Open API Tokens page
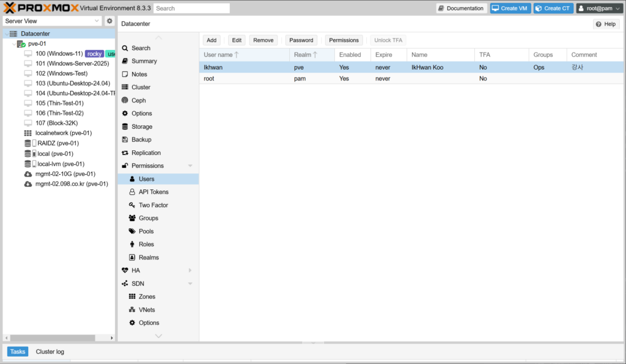The height and width of the screenshot is (364, 626). [x=153, y=192]
